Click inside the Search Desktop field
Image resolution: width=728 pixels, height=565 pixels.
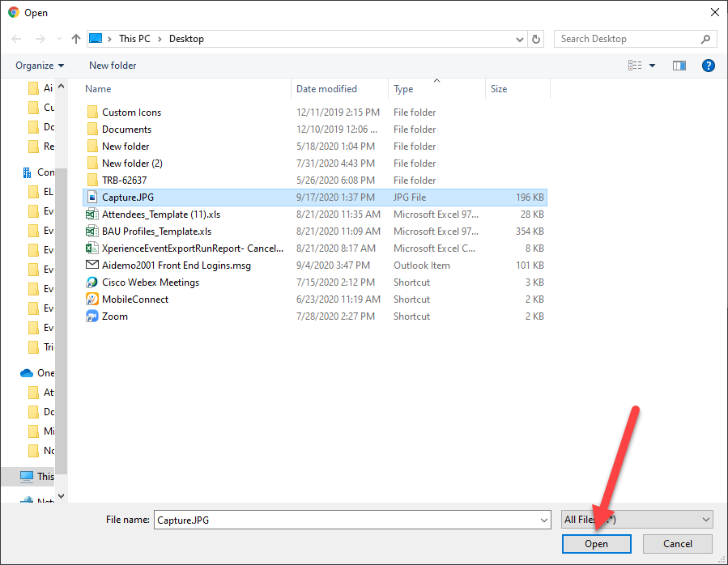tap(627, 39)
